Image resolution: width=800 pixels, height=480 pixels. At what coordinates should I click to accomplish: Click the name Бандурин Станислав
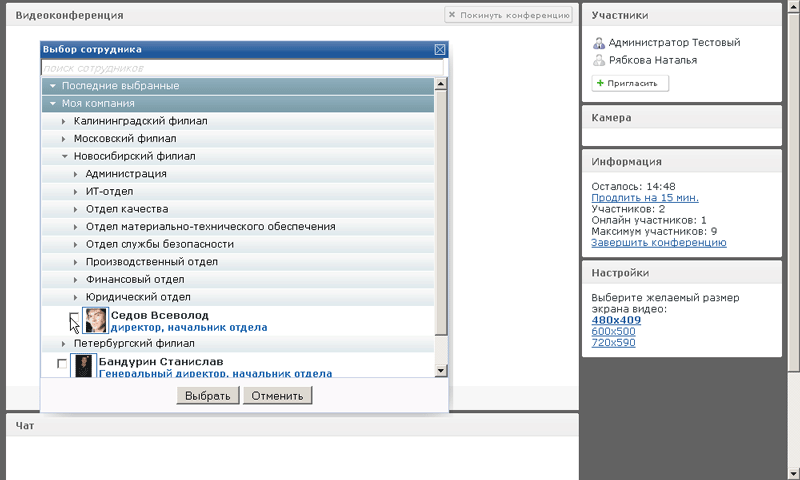(161, 362)
